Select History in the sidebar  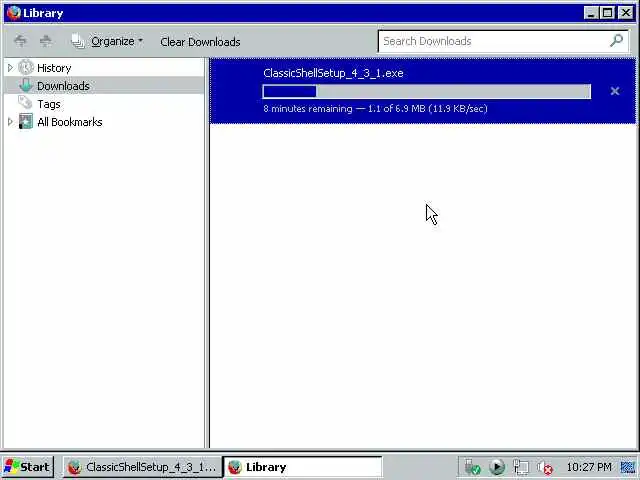coord(54,68)
